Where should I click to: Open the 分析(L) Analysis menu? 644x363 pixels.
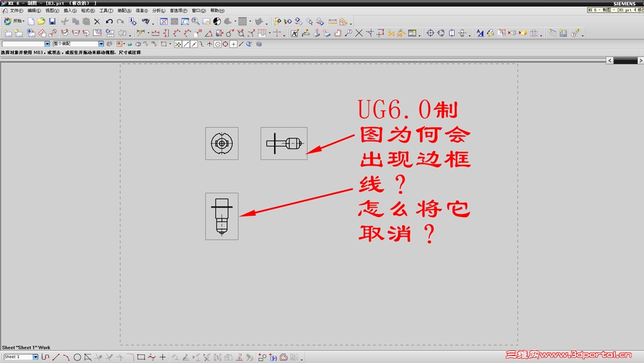(158, 11)
